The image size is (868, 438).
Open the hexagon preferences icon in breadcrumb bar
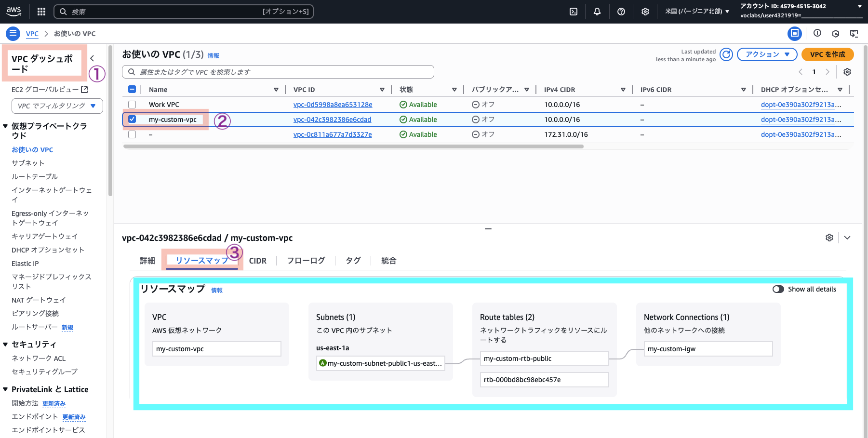click(836, 33)
